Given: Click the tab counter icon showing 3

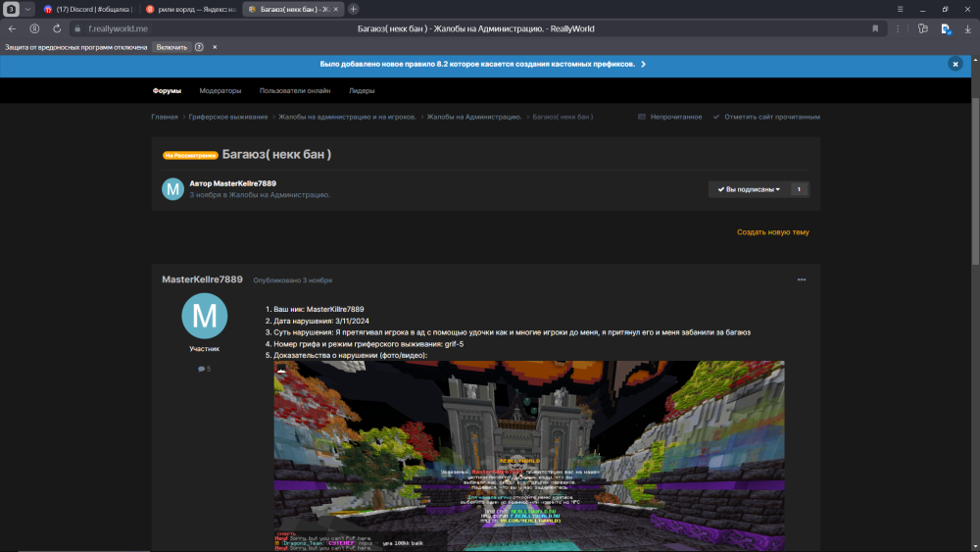Looking at the screenshot, I should tap(11, 10).
